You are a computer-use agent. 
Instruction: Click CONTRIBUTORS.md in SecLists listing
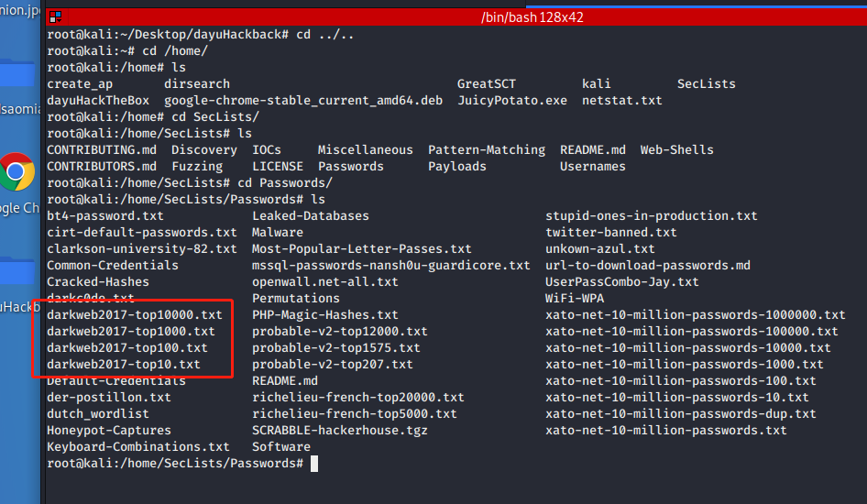tap(102, 167)
